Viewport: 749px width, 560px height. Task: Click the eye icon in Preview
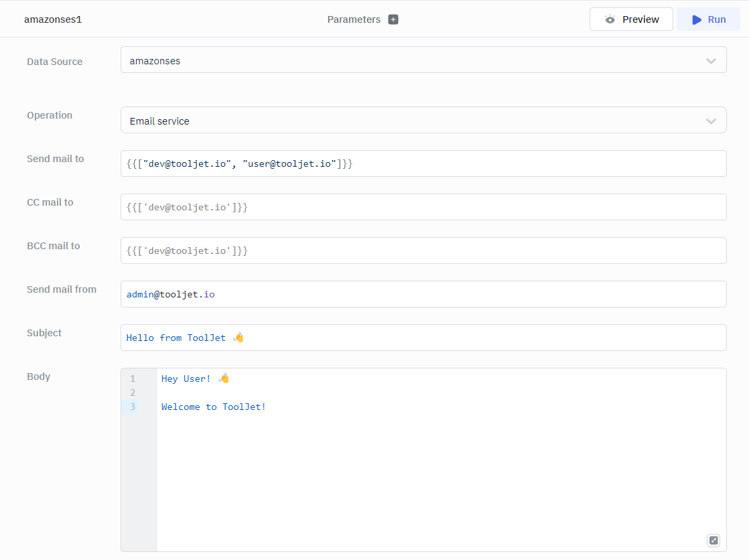pos(610,19)
